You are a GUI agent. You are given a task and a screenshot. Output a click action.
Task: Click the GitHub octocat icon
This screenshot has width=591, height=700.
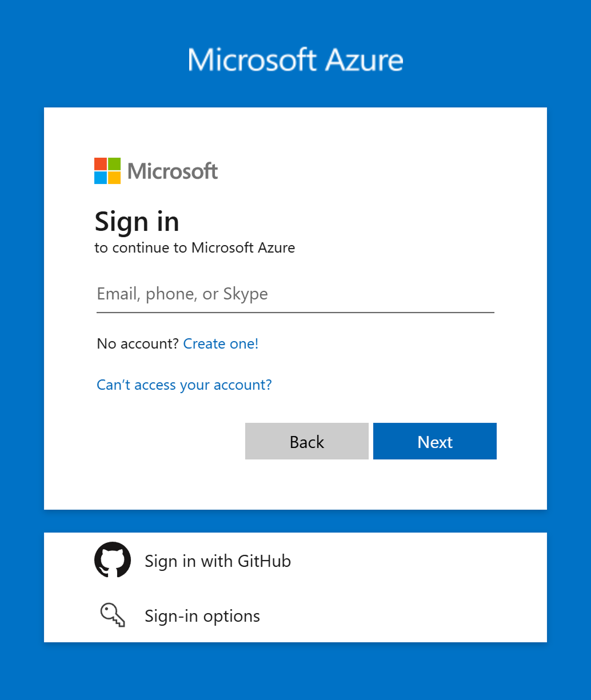coord(113,560)
